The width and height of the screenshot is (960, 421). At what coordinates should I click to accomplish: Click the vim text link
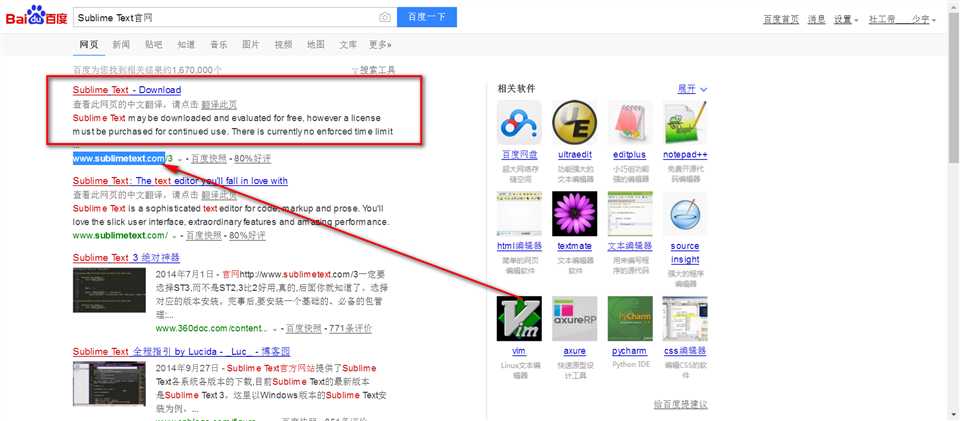tap(519, 351)
